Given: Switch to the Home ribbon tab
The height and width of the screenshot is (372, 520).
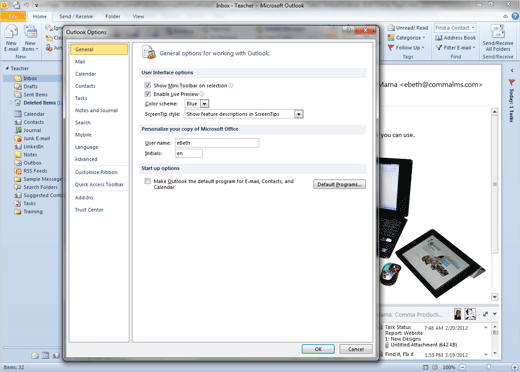Looking at the screenshot, I should coord(40,16).
